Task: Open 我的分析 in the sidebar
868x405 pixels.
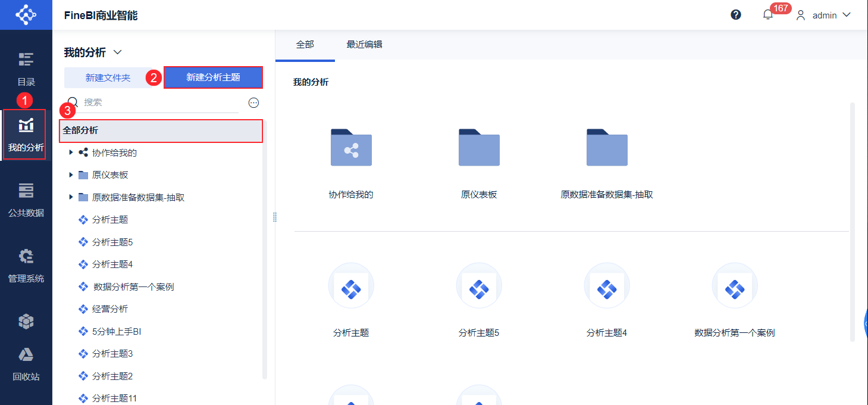Action: click(26, 135)
